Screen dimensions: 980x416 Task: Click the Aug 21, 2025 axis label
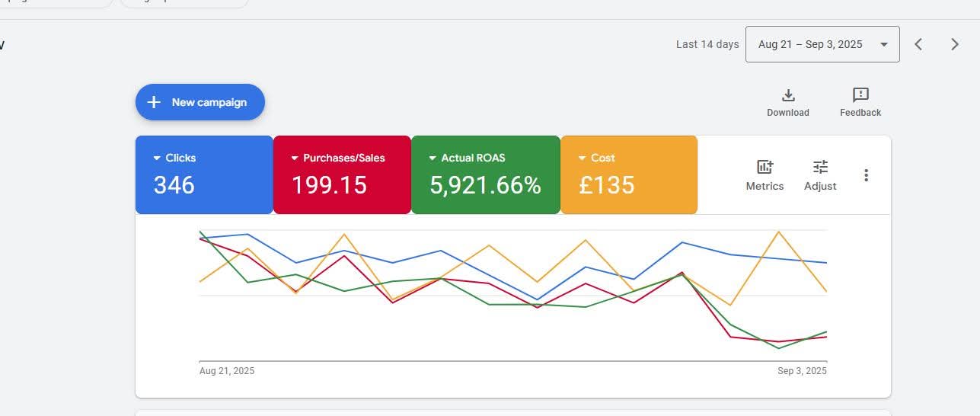click(227, 371)
